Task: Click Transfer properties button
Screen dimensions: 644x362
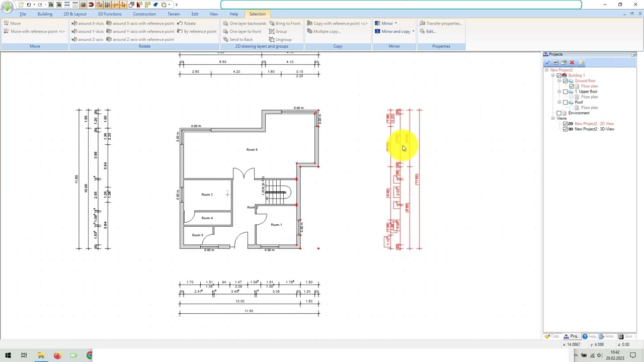Action: coord(441,23)
